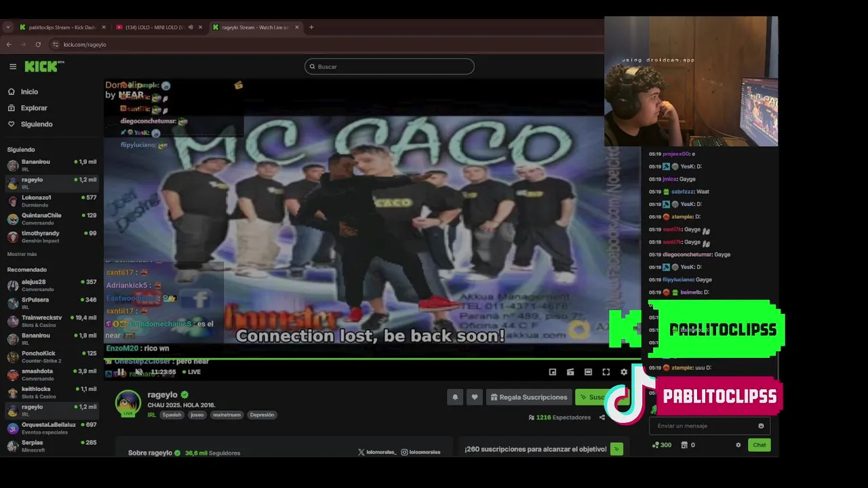Open PonchoKick recommended channel
868x488 pixels.
(52, 357)
